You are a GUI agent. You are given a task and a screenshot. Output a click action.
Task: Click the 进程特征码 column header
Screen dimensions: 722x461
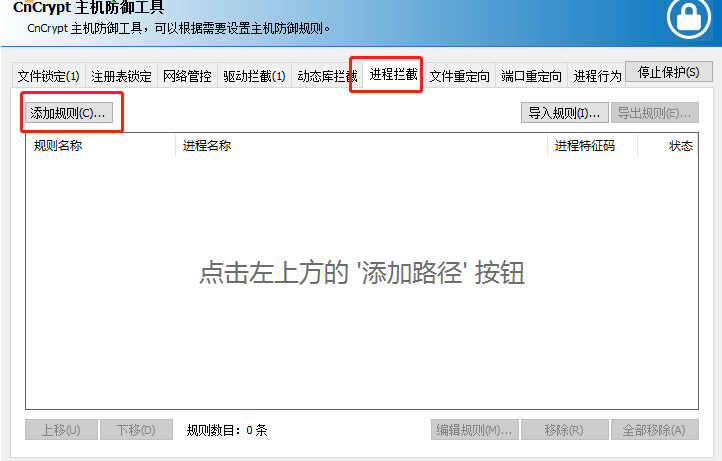point(585,146)
